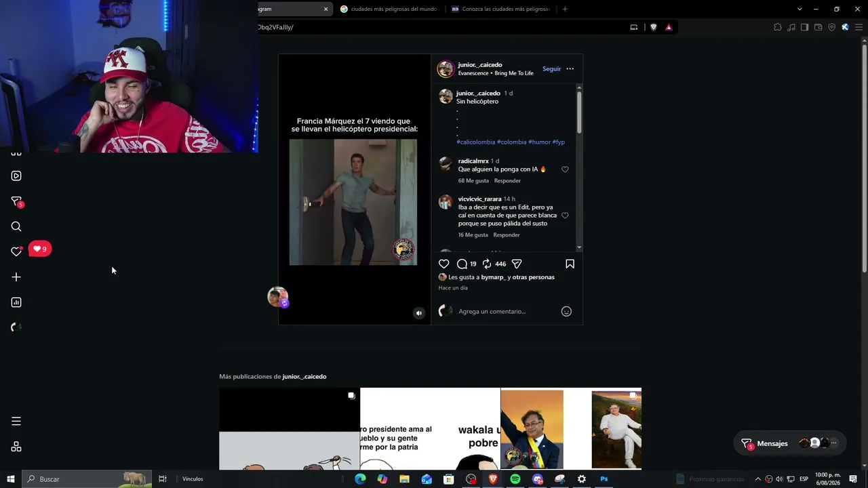Viewport: 868px width, 488px height.
Task: Open Microsoft Edge from the taskbar
Action: pos(360,479)
